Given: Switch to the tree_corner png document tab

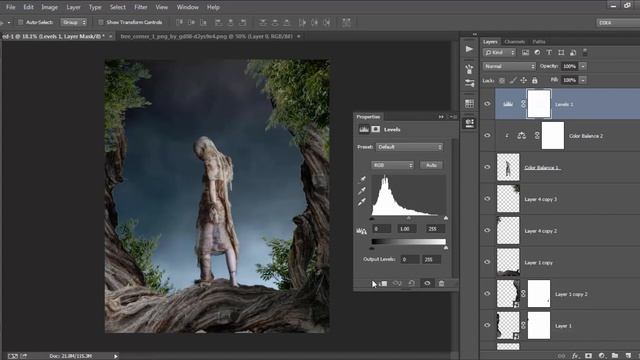Looking at the screenshot, I should 207,36.
